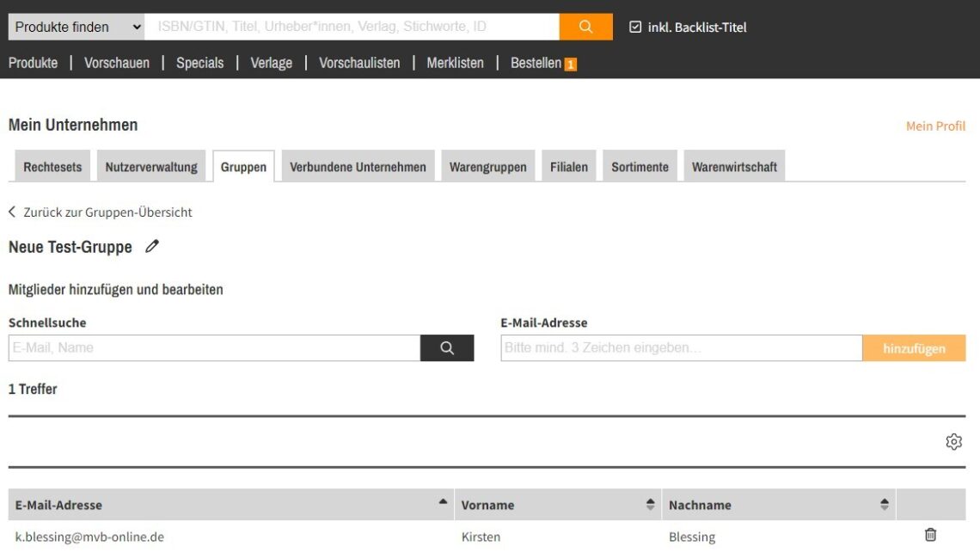The image size is (980, 553).
Task: Sort by Vorname column arrows
Action: (650, 505)
